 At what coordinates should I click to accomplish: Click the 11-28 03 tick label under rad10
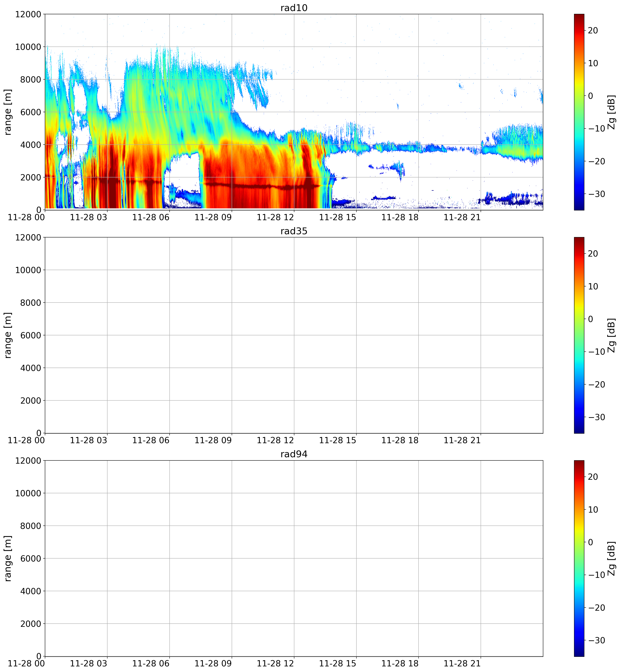(x=89, y=217)
